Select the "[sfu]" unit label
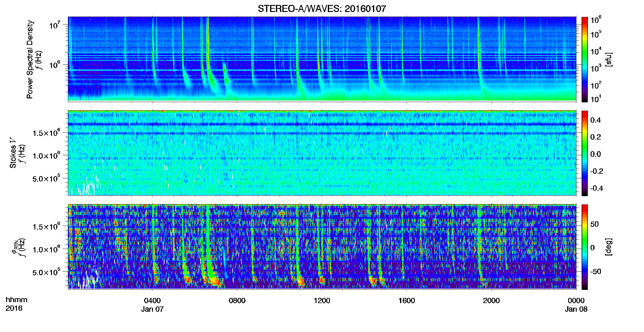 click(x=608, y=59)
